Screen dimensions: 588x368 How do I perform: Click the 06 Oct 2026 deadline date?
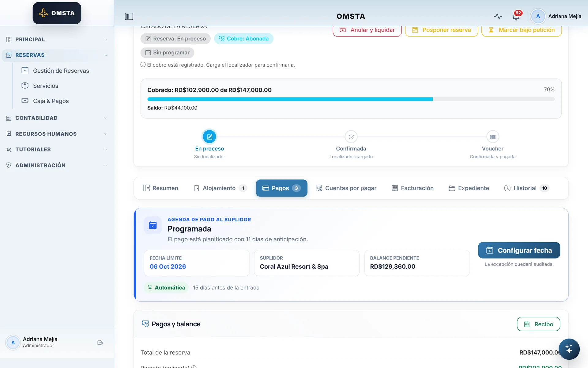(168, 266)
